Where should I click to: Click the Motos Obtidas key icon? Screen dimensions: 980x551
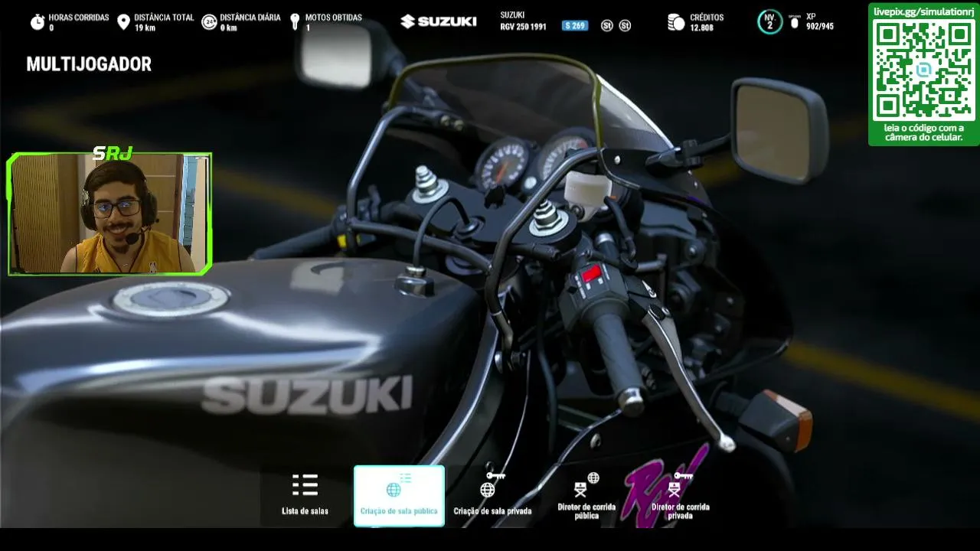[295, 22]
